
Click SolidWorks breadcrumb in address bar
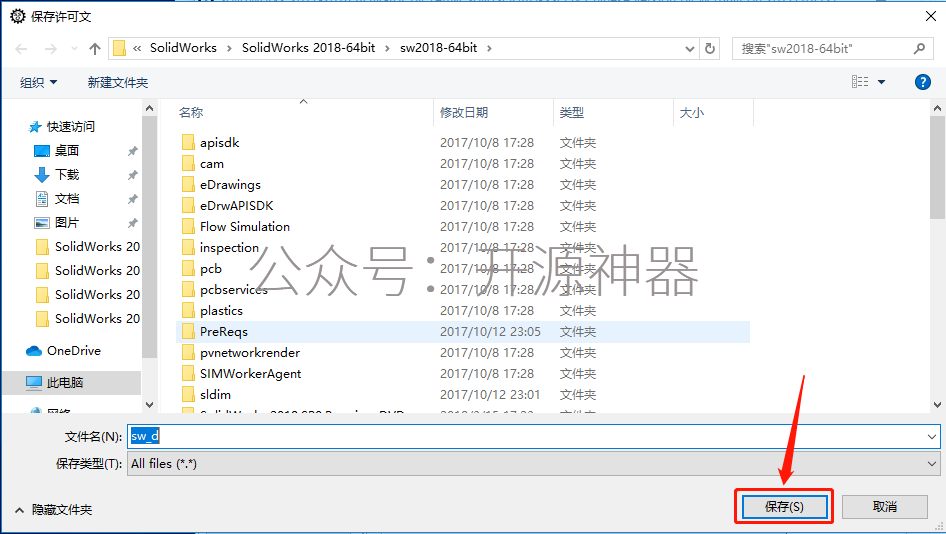point(183,48)
